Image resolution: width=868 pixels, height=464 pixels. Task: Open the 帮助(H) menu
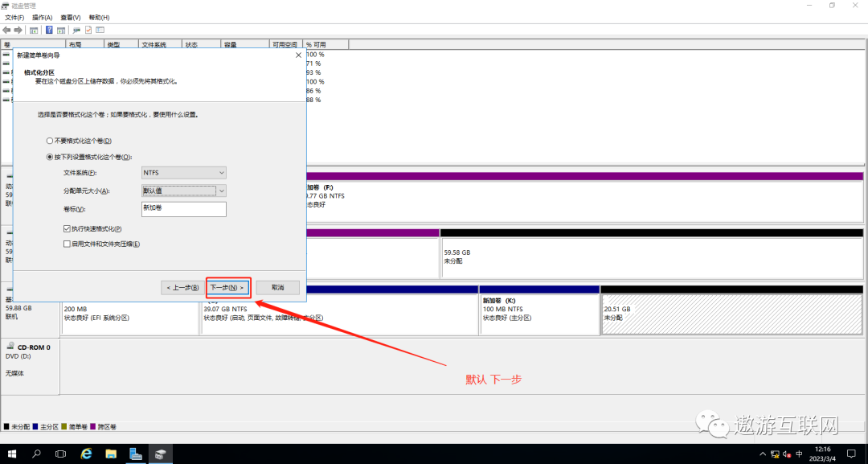[99, 18]
